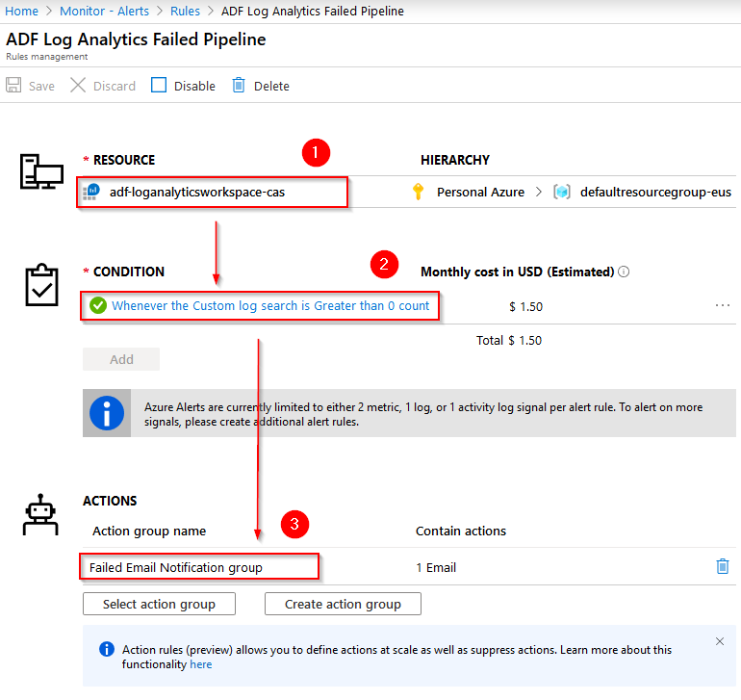Viewport: 741px width, 700px height.
Task: Click the Save label in toolbar
Action: [41, 86]
